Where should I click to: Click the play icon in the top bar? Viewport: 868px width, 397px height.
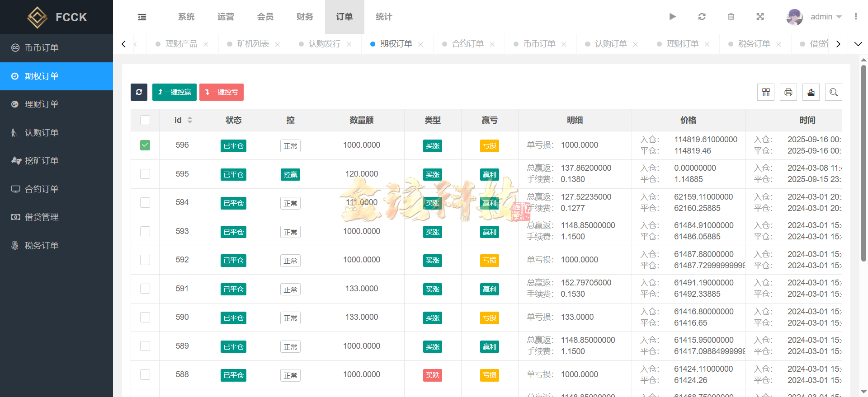click(672, 17)
